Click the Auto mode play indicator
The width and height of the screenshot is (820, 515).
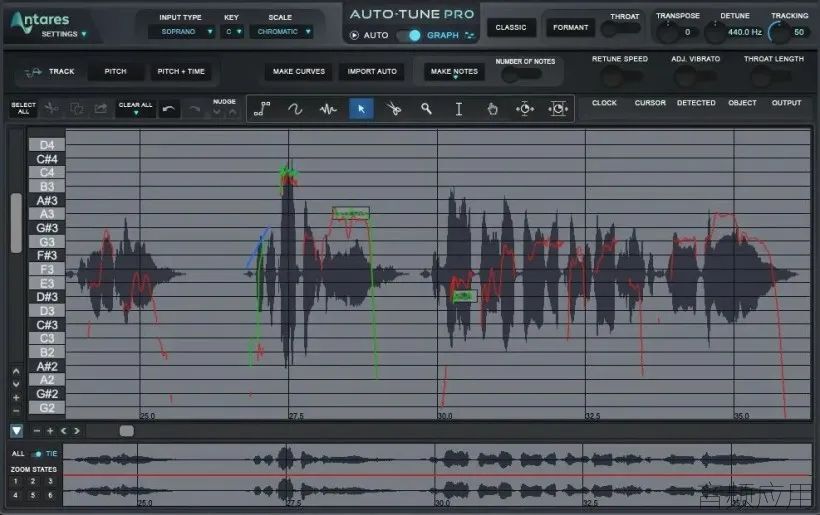355,35
